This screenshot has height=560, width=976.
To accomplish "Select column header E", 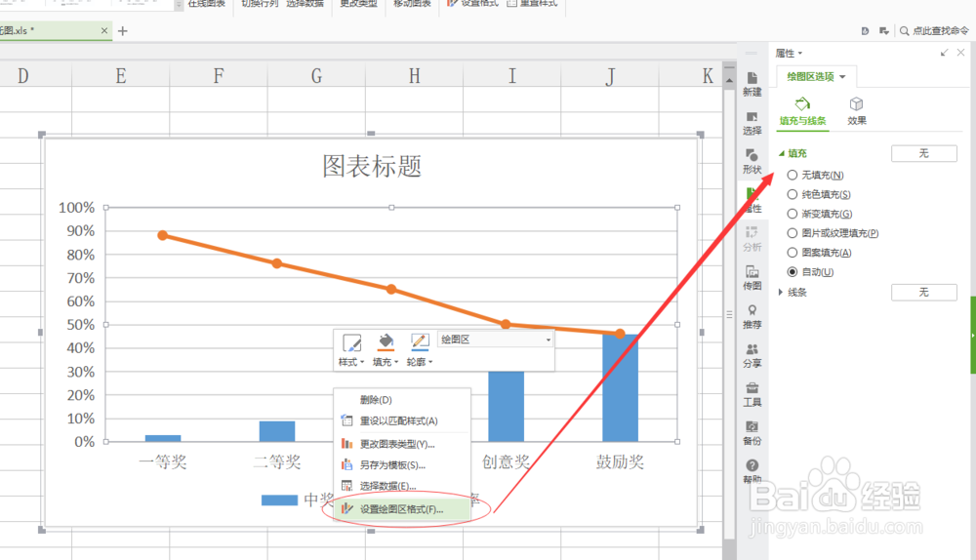I will [x=121, y=76].
